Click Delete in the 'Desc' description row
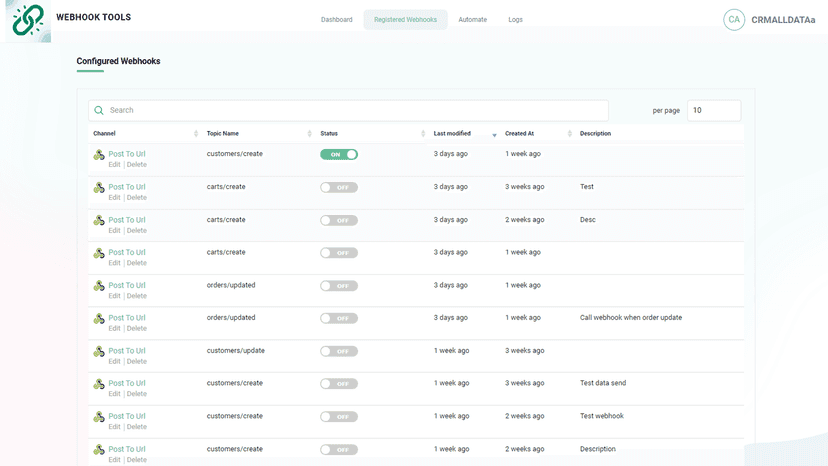Image resolution: width=828 pixels, height=466 pixels. [x=137, y=231]
